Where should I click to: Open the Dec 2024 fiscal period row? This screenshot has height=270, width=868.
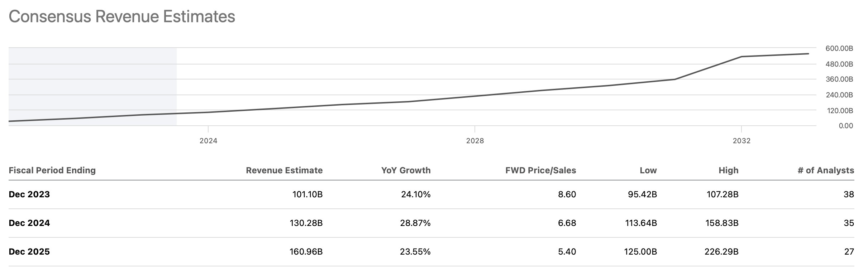[29, 223]
